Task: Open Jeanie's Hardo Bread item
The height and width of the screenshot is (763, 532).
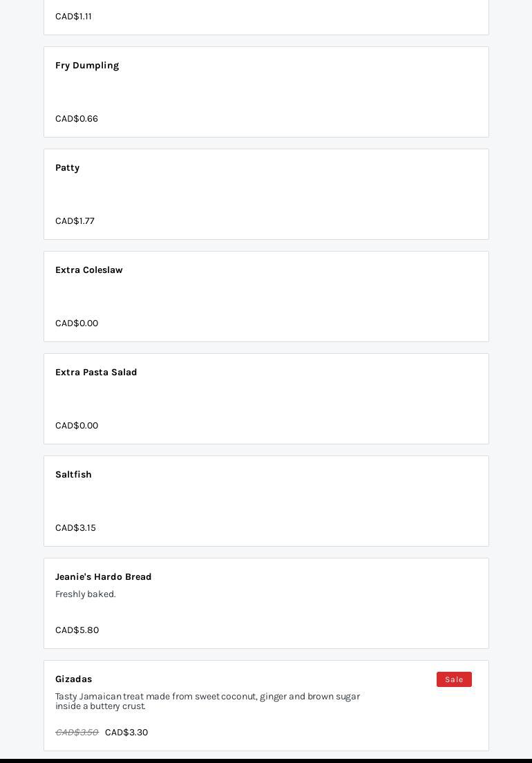Action: 104,577
